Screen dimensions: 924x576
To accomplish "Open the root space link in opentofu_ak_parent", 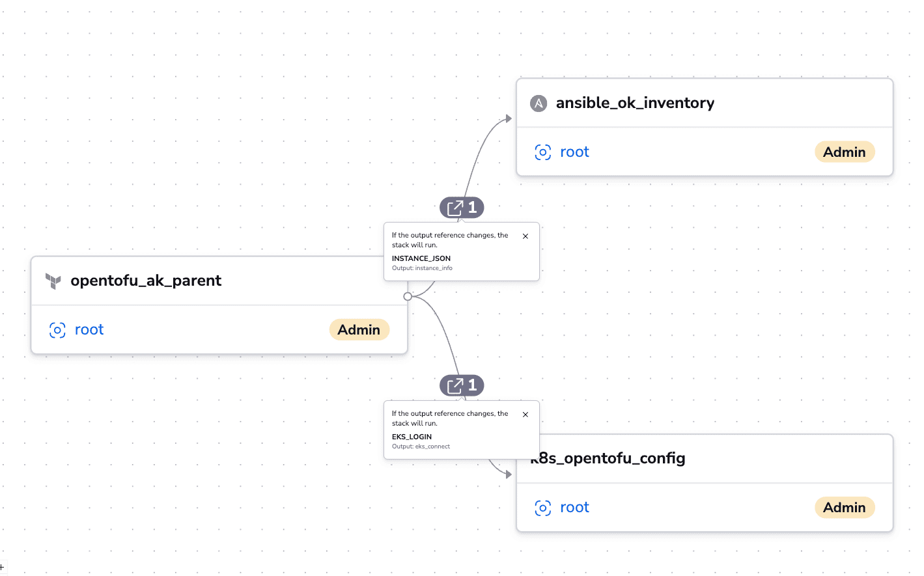I will pos(89,330).
